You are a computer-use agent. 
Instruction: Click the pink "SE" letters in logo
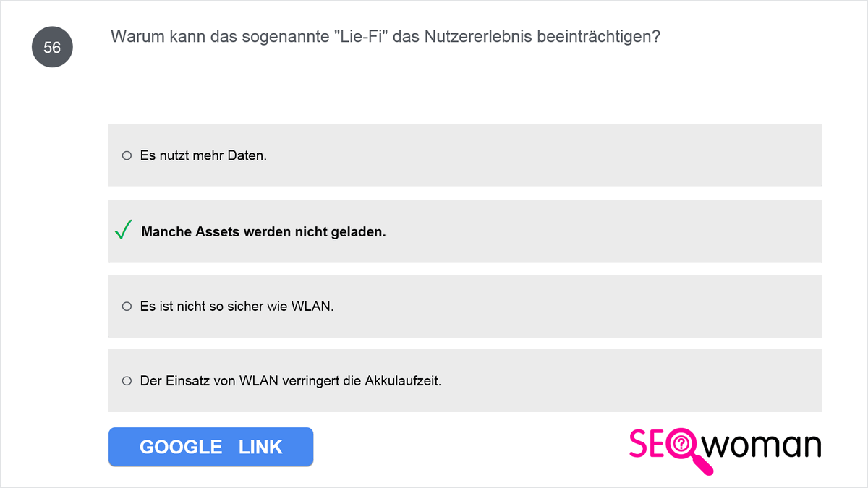pos(647,444)
